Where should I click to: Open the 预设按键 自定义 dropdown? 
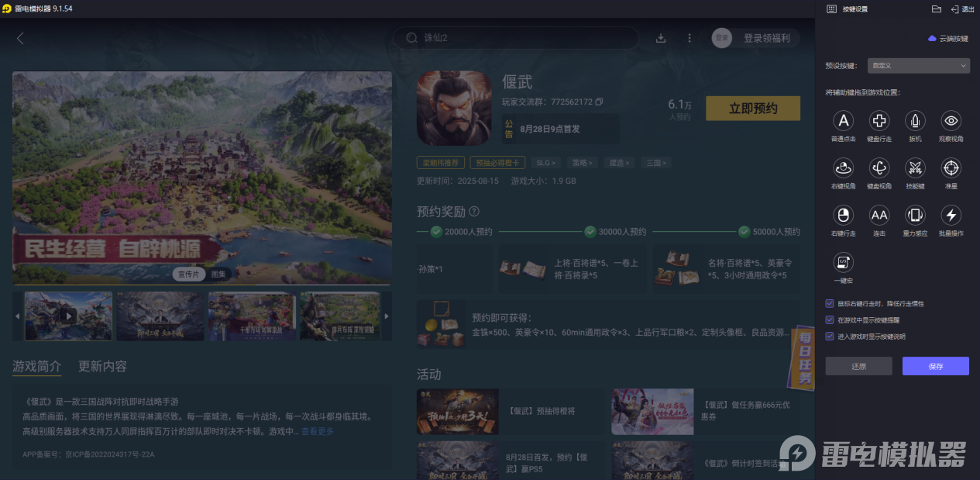coord(918,66)
